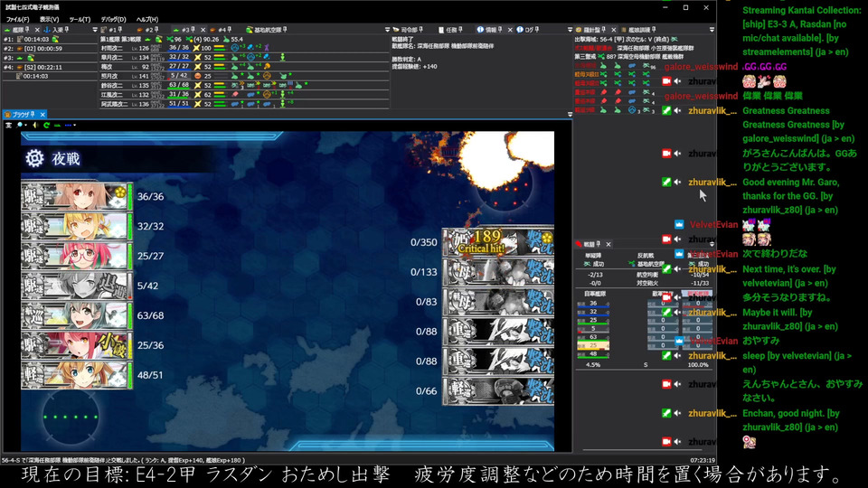Click the ログ tab info icon
The height and width of the screenshot is (488, 868).
[519, 30]
